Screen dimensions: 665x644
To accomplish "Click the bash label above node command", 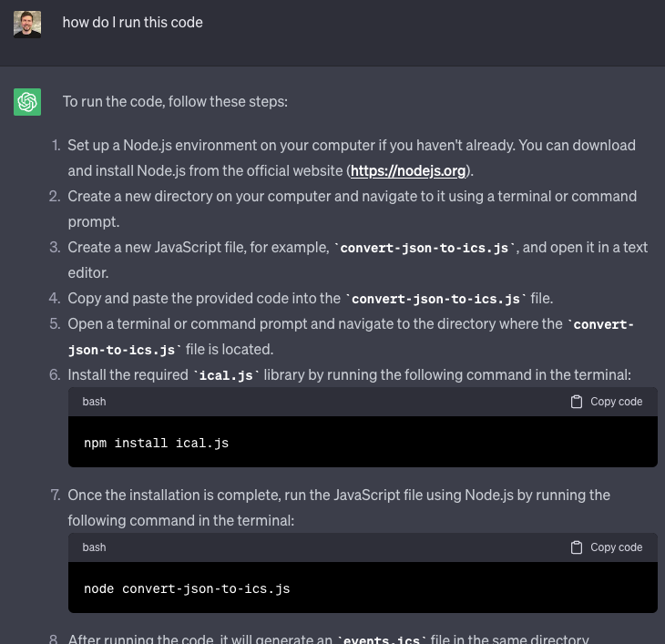I will pyautogui.click(x=94, y=547).
